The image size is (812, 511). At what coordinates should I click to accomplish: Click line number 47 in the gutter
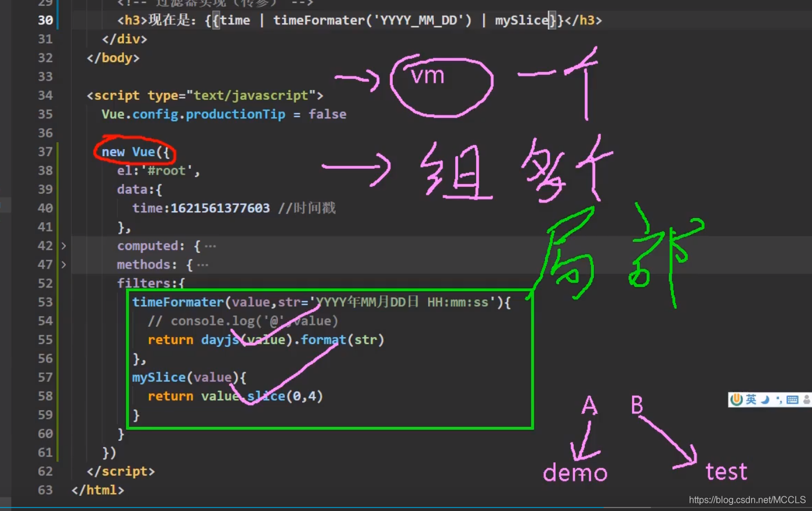coord(45,264)
